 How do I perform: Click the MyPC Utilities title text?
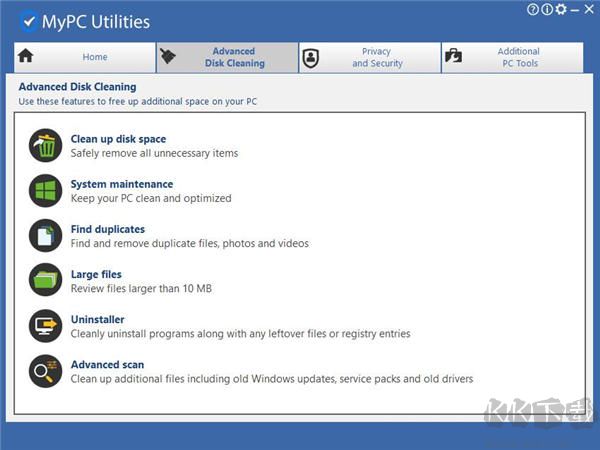(x=96, y=22)
